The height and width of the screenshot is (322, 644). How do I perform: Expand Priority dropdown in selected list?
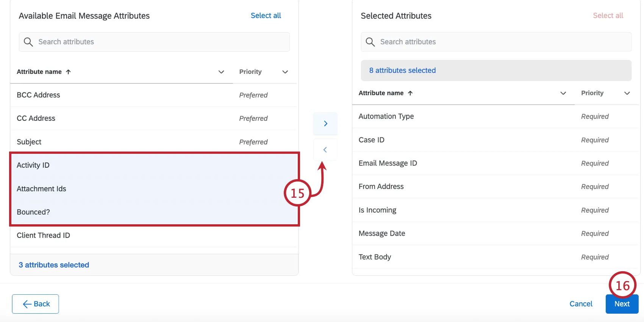(x=627, y=93)
